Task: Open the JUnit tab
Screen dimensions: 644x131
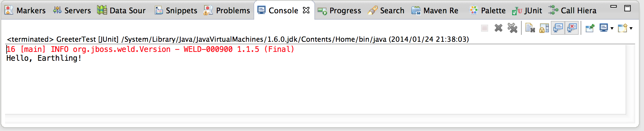Action: (x=527, y=10)
